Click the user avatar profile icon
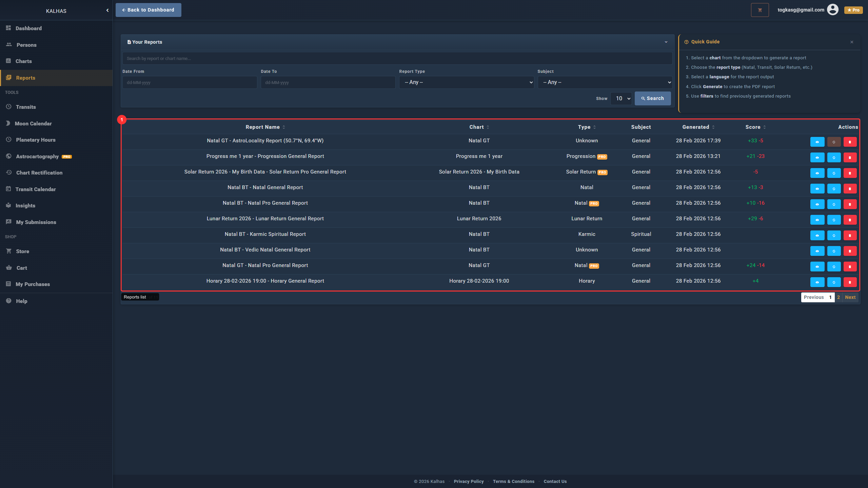Screen dimensions: 868x488 click(832, 10)
